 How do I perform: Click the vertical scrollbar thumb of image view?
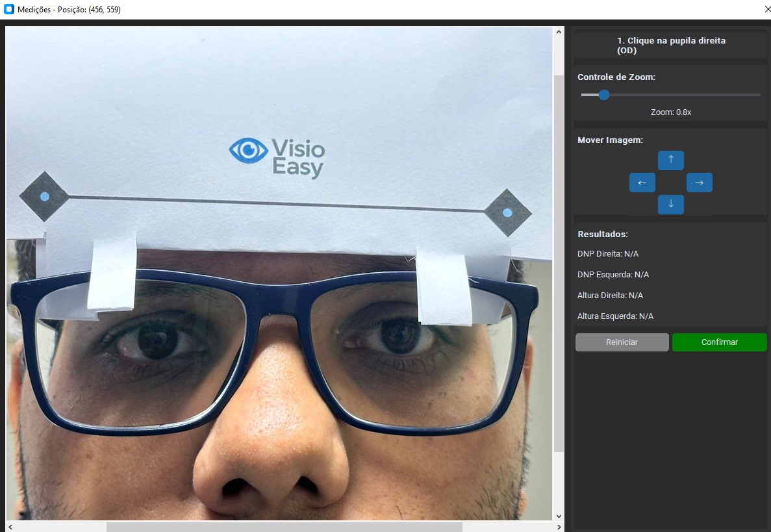tap(559, 264)
